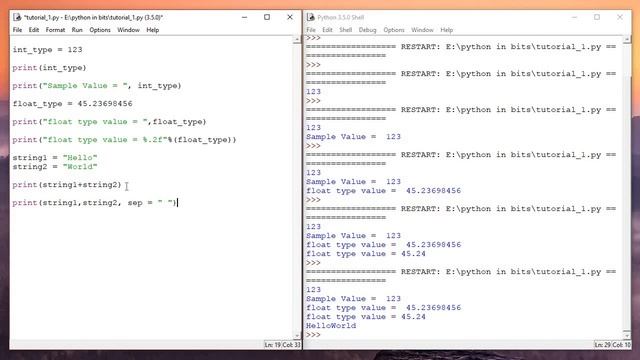Viewport: 640px width, 360px height.
Task: Click the last '>>>' prompt in Shell
Action: 313,335
